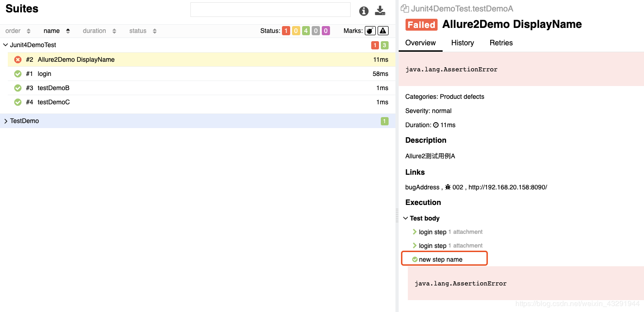Toggle the new-failed marks filter (warning triangle)
The image size is (644, 312).
point(383,31)
